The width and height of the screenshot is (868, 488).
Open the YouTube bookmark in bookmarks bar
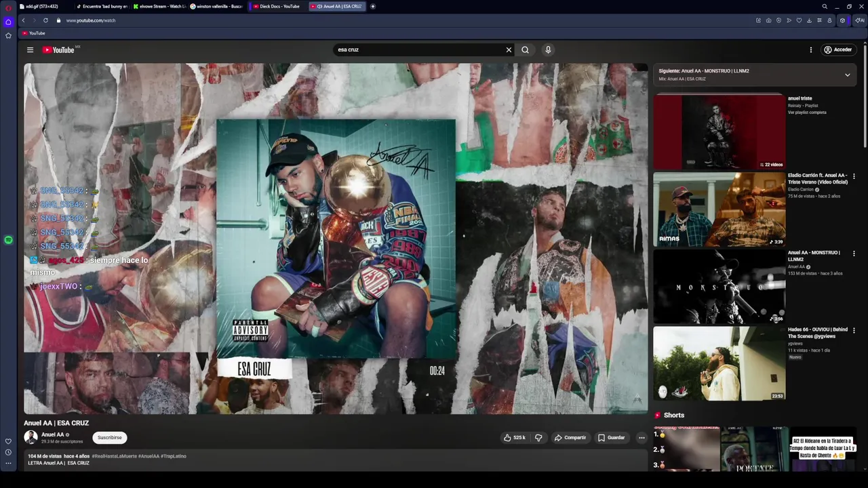point(33,33)
